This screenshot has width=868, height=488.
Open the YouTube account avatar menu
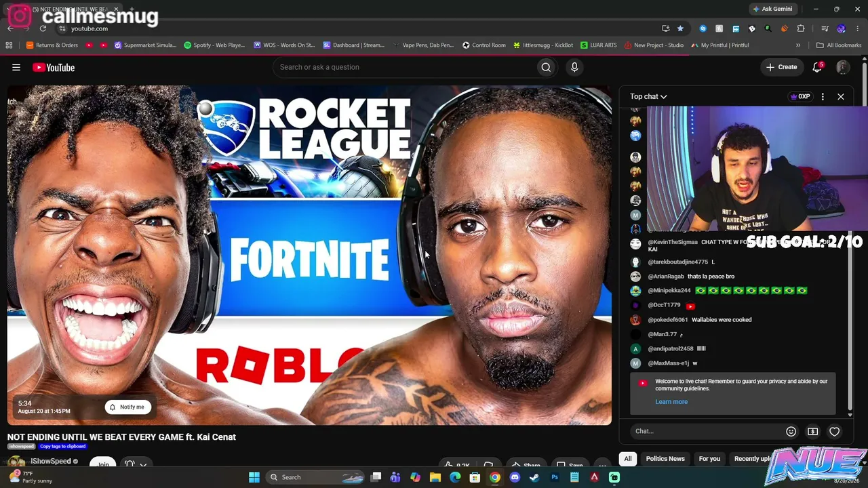click(x=843, y=67)
